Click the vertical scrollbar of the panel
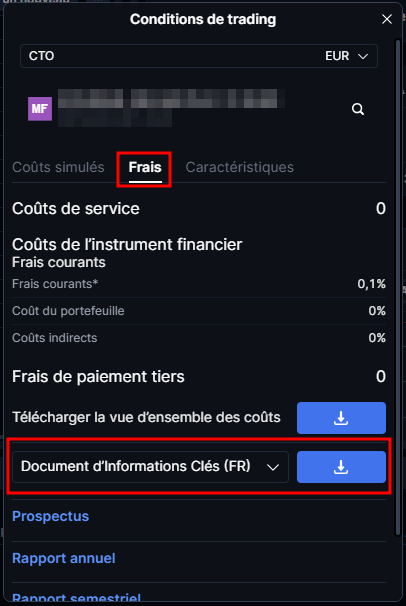 398,287
